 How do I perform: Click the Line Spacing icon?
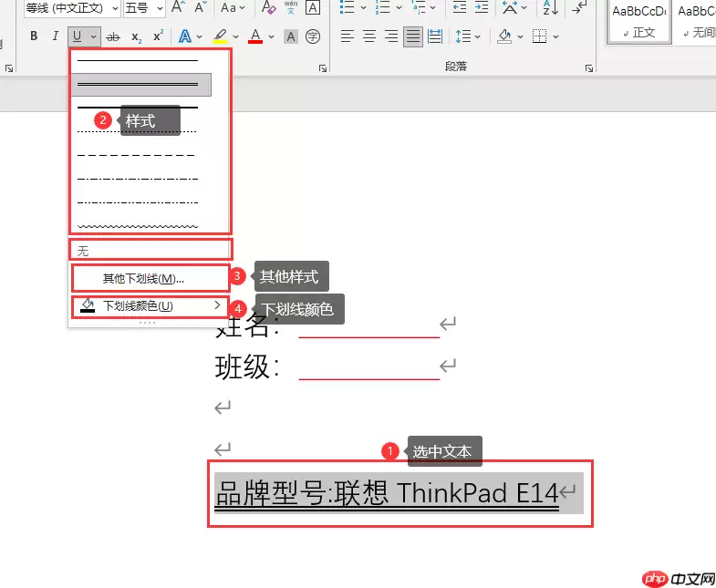click(463, 36)
